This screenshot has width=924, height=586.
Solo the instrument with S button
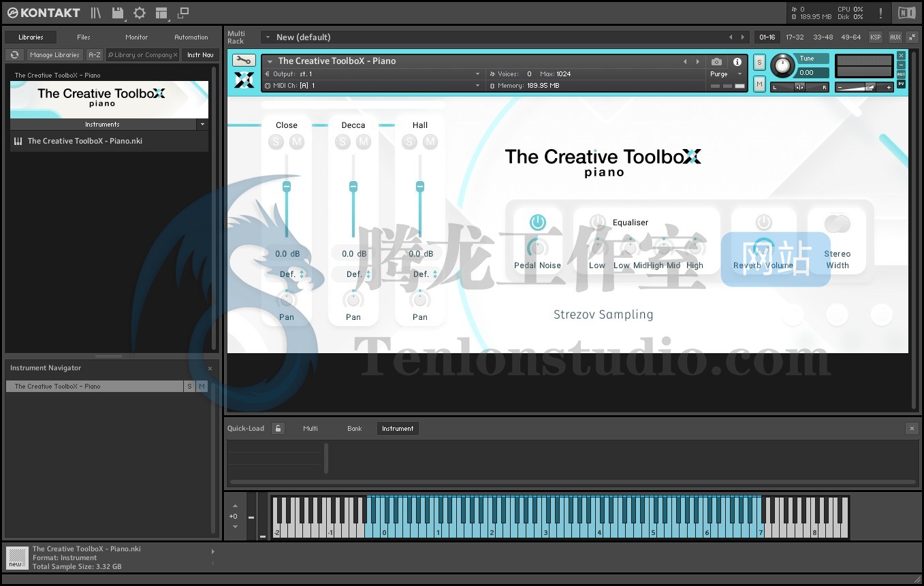click(x=760, y=62)
